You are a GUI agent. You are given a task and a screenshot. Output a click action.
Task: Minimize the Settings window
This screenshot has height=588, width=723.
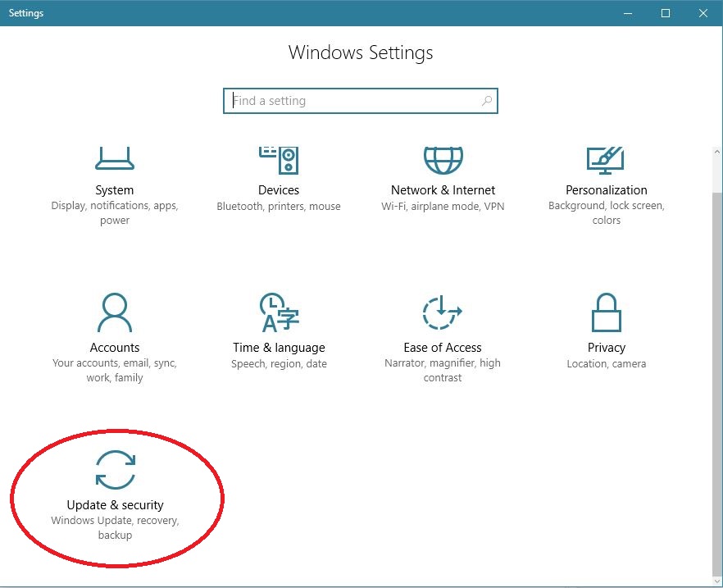click(628, 13)
